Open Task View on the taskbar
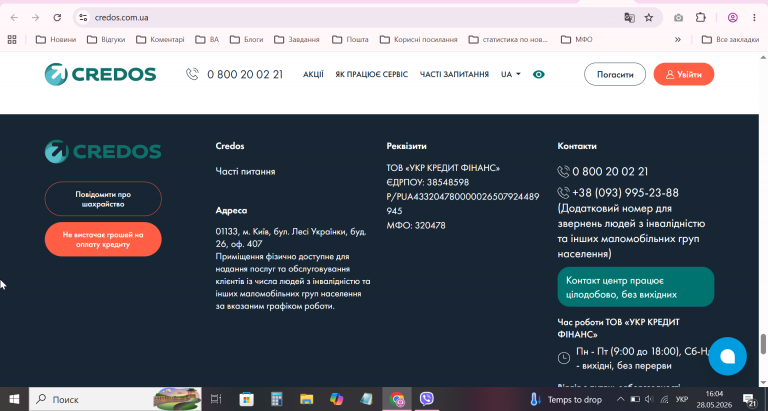 (216, 399)
